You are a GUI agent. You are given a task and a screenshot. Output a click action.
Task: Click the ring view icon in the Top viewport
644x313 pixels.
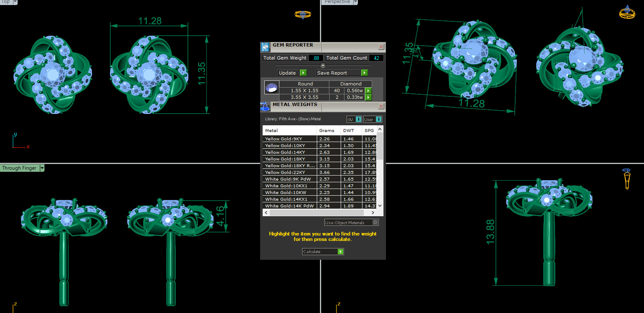pos(302,14)
